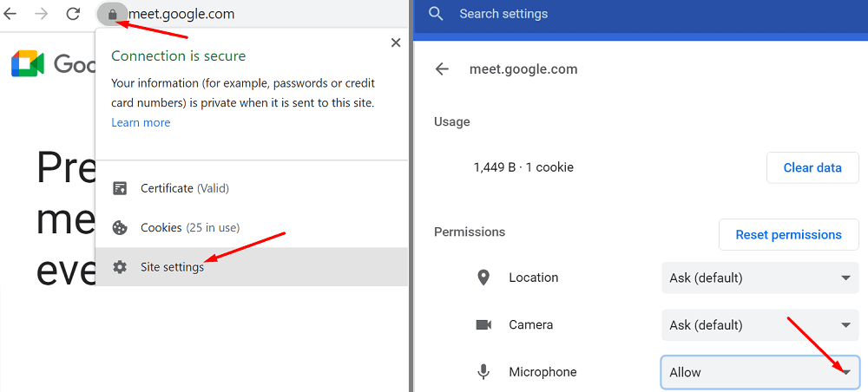Open the Camera permission dropdown
The height and width of the screenshot is (392, 868).
pyautogui.click(x=760, y=324)
